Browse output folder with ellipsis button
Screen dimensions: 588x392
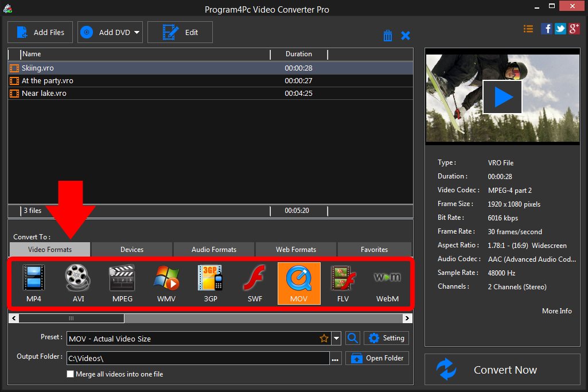tap(336, 359)
